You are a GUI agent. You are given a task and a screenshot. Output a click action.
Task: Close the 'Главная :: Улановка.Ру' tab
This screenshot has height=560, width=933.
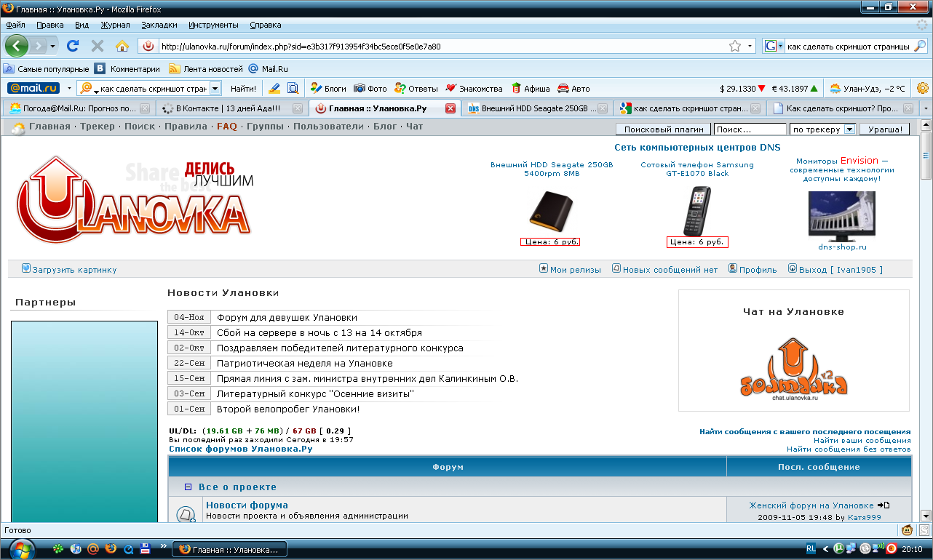[450, 108]
